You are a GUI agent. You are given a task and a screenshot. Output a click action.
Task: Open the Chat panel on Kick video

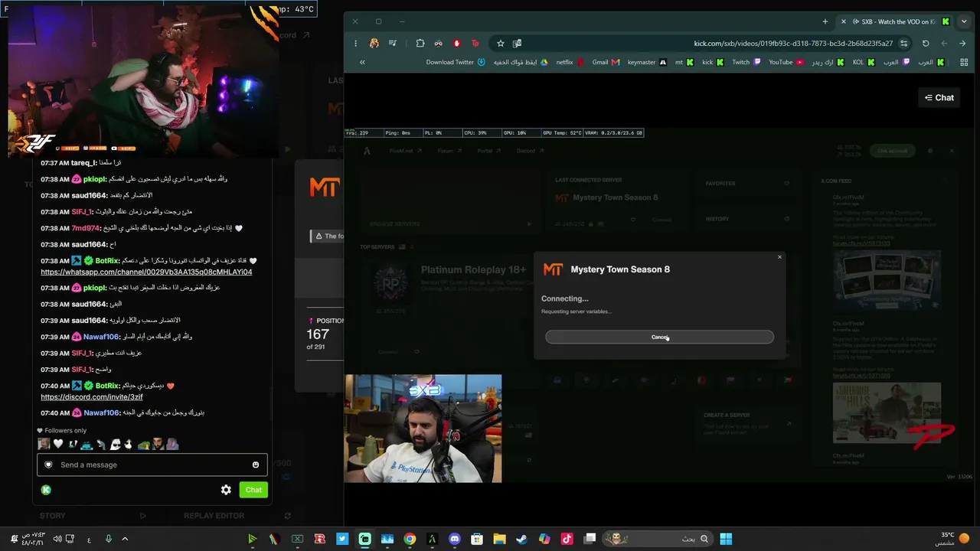pyautogui.click(x=939, y=98)
